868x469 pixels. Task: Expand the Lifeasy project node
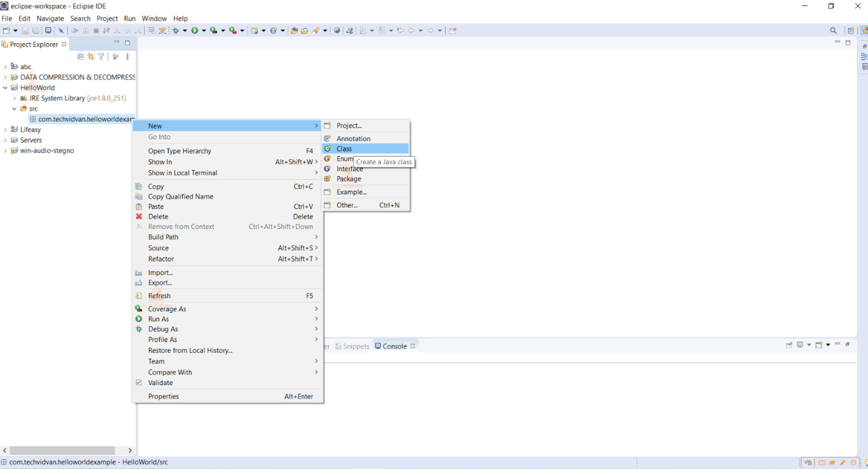(x=5, y=129)
